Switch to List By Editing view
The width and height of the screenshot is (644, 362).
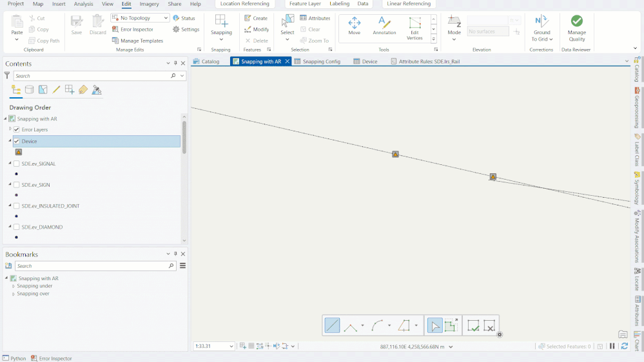click(56, 90)
